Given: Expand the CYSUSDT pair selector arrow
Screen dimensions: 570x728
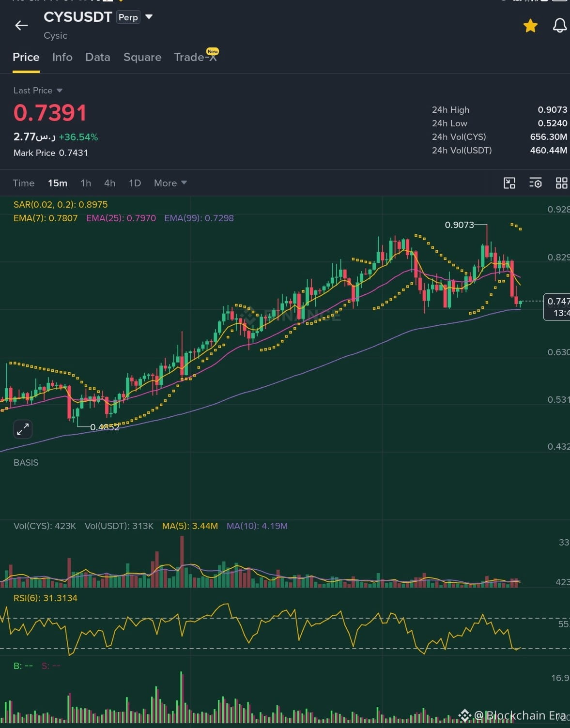Looking at the screenshot, I should coord(149,17).
